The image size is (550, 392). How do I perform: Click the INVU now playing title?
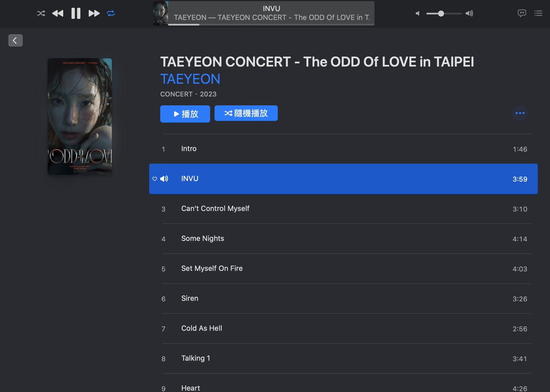click(x=271, y=8)
